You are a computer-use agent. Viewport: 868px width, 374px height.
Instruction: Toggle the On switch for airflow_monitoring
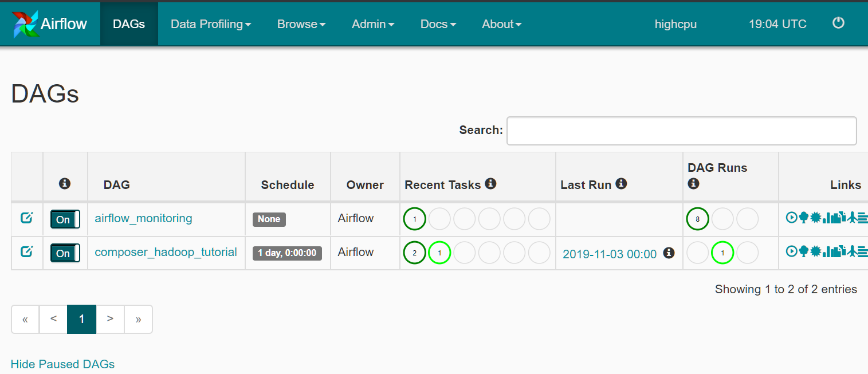click(65, 219)
